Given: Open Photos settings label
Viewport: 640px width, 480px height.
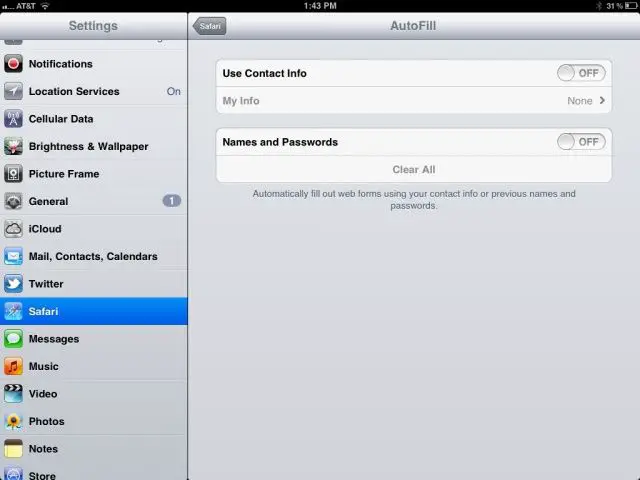Looking at the screenshot, I should coord(47,421).
